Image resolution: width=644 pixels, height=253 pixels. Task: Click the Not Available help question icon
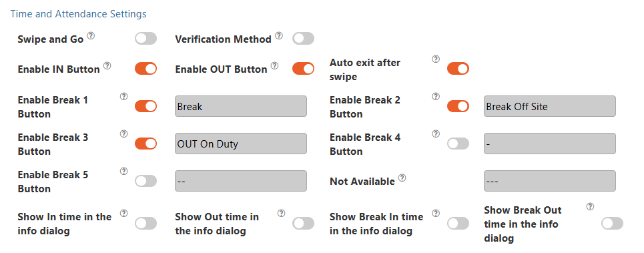(x=402, y=178)
